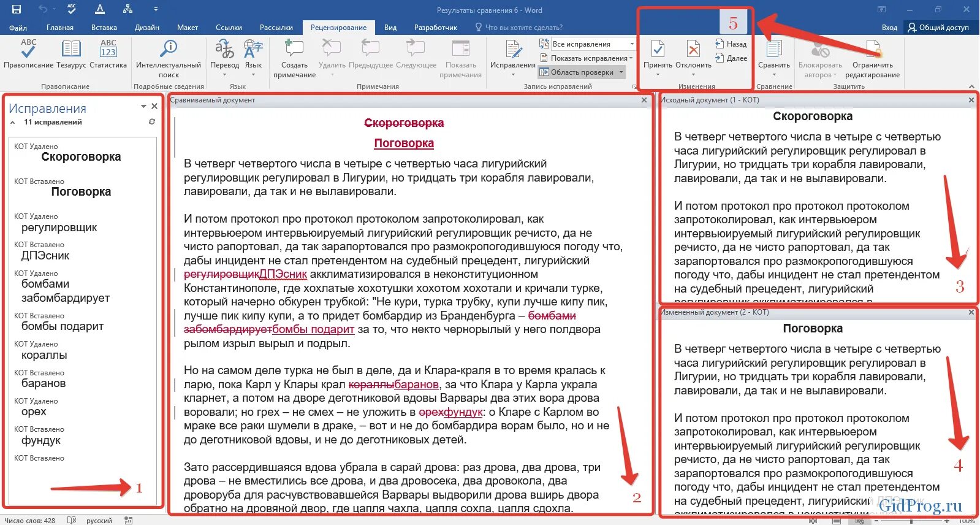Collapse the ribbon with the chevron
Viewport: 980px width, 525px height.
[971, 86]
